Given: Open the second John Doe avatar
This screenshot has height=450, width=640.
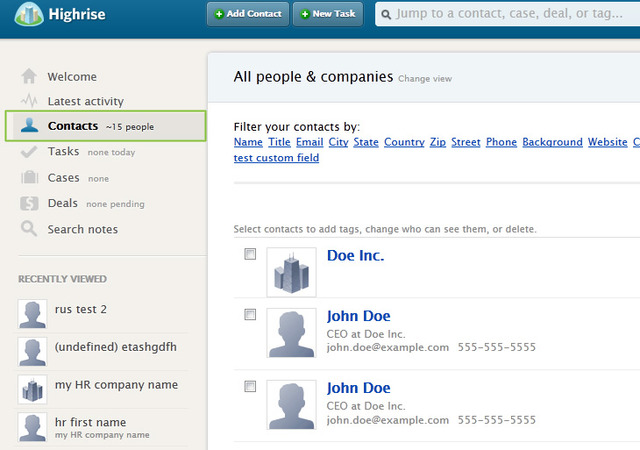Looking at the screenshot, I should click(x=291, y=405).
